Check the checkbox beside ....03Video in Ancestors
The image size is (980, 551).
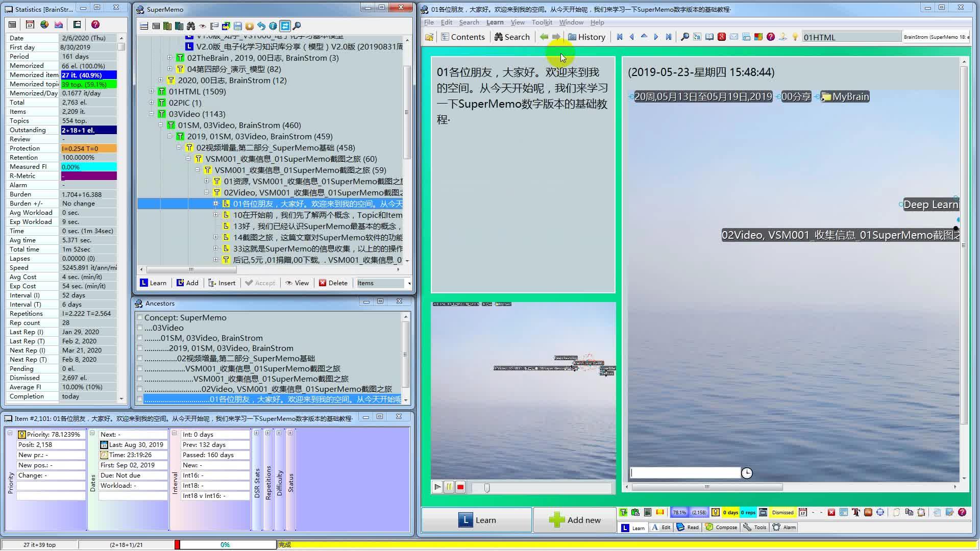click(x=139, y=328)
